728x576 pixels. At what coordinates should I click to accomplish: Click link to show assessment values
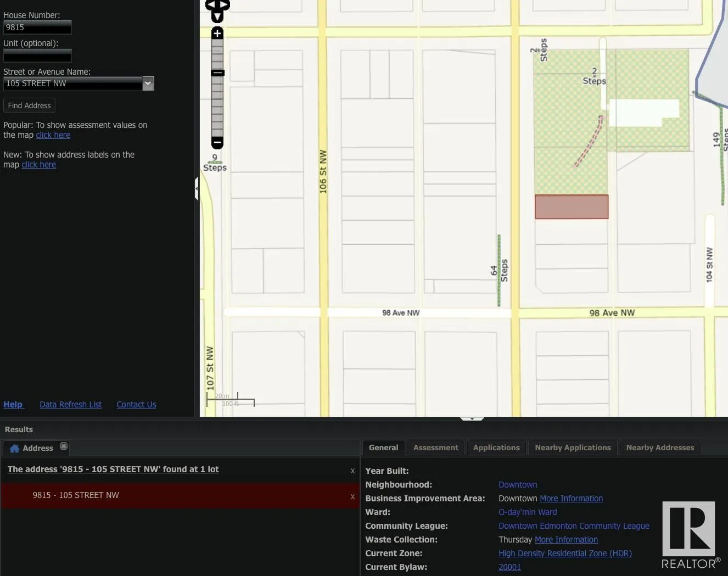click(x=53, y=135)
